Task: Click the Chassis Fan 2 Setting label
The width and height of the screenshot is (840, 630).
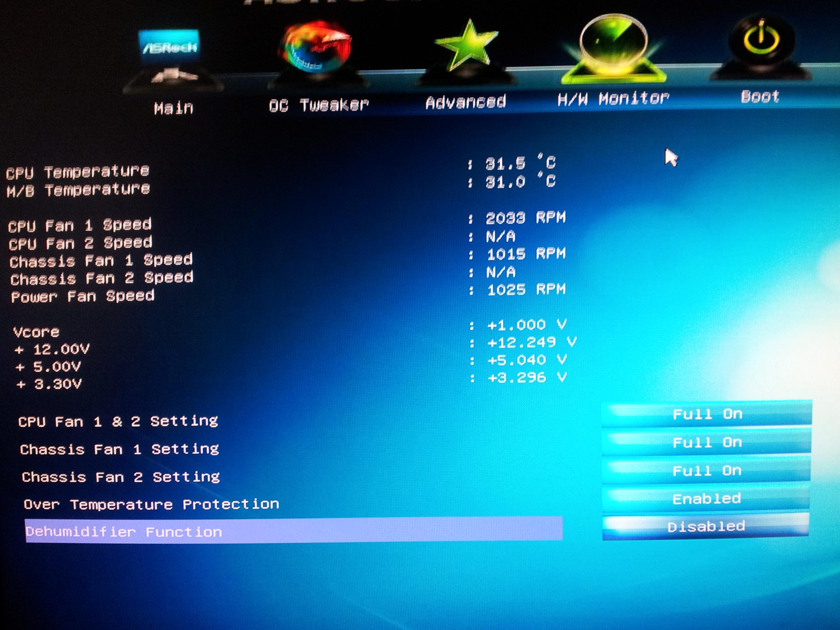Action: point(120,477)
